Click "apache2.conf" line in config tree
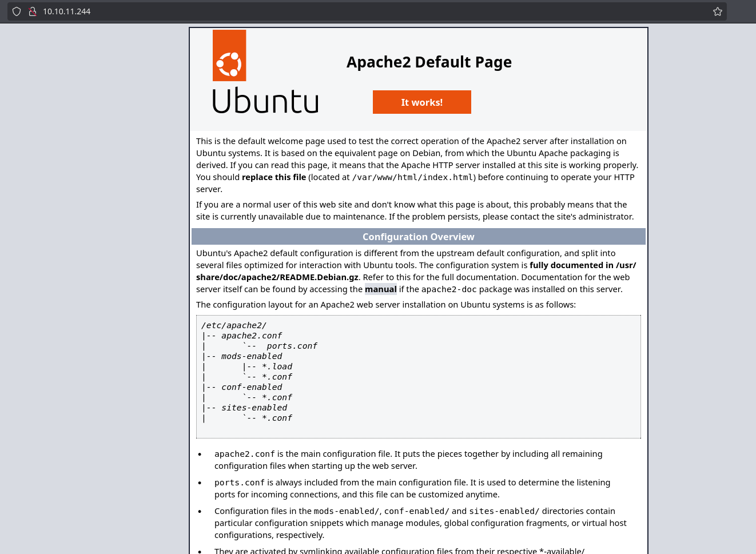The width and height of the screenshot is (756, 554). tap(252, 336)
